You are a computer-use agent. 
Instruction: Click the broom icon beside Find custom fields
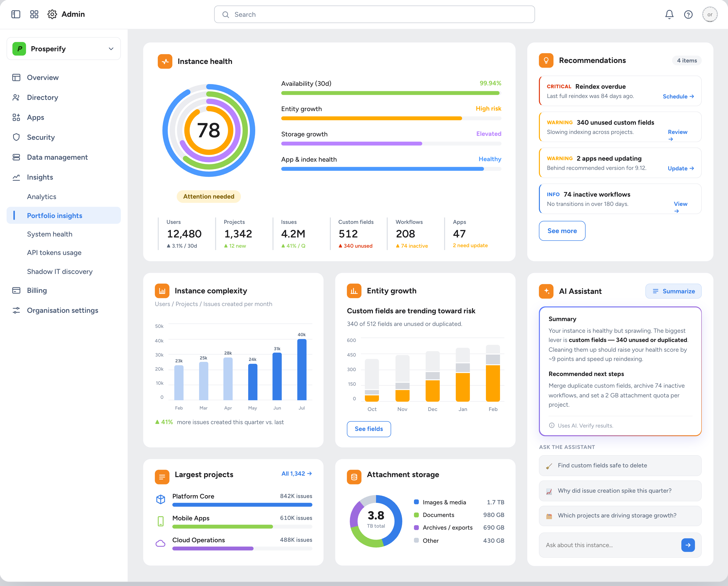point(549,466)
